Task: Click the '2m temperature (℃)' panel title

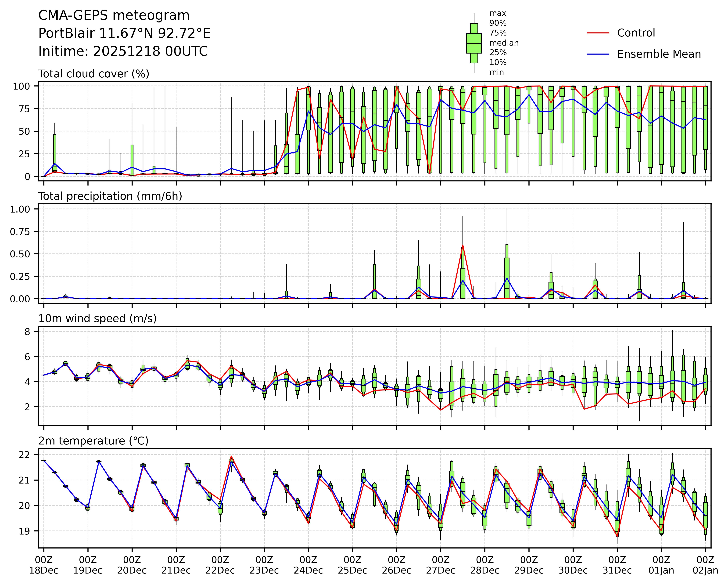Action: [x=93, y=441]
